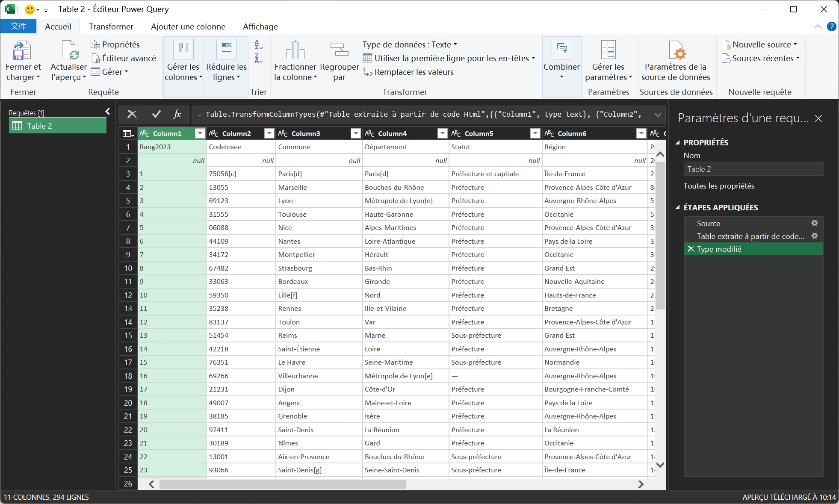Delete the Type modifié step via X
The height and width of the screenshot is (504, 839).
click(691, 249)
